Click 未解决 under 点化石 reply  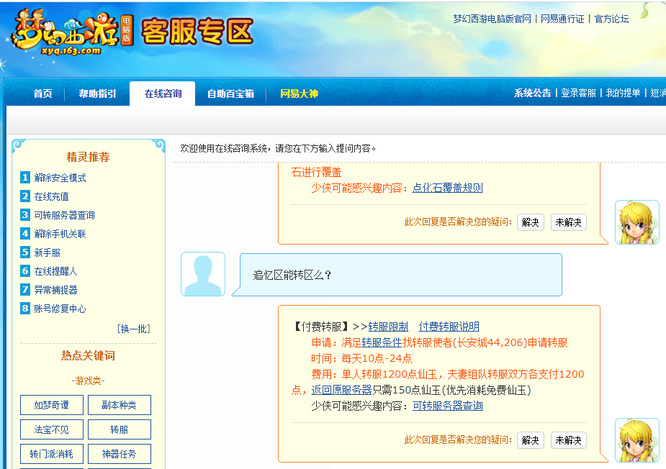[x=569, y=222]
